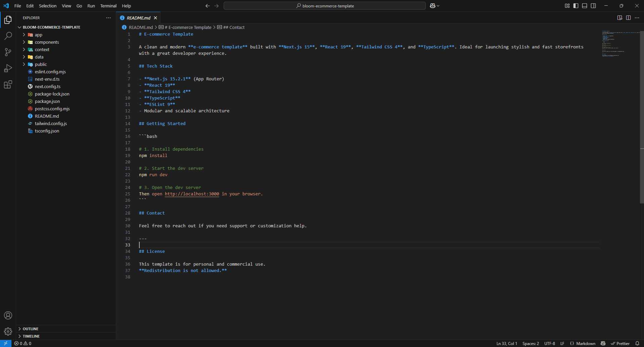Click ## Contact breadcrumb

(234, 27)
